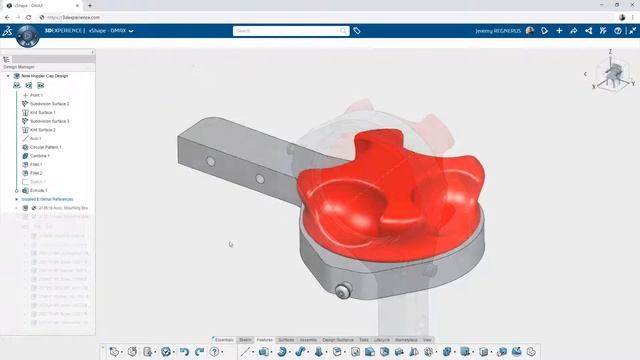Image resolution: width=640 pixels, height=360 pixels.
Task: Open the xShape app title dropdown chevron
Action: pos(131,31)
